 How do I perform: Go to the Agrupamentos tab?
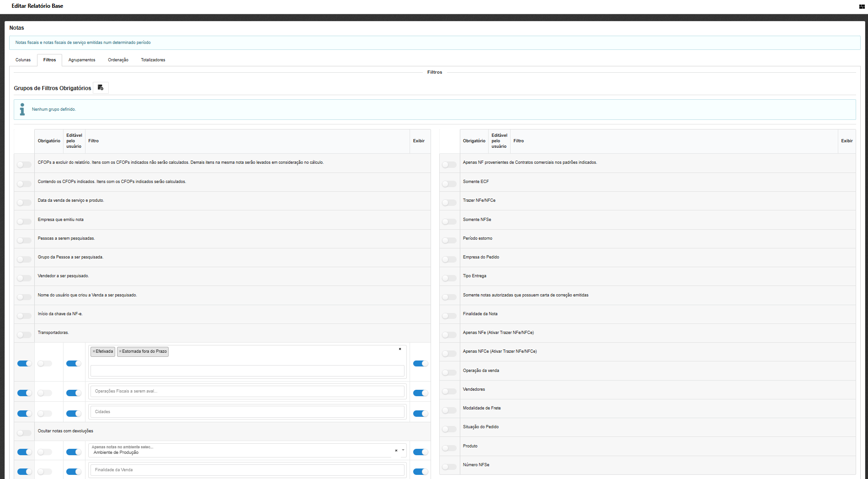[x=82, y=60]
